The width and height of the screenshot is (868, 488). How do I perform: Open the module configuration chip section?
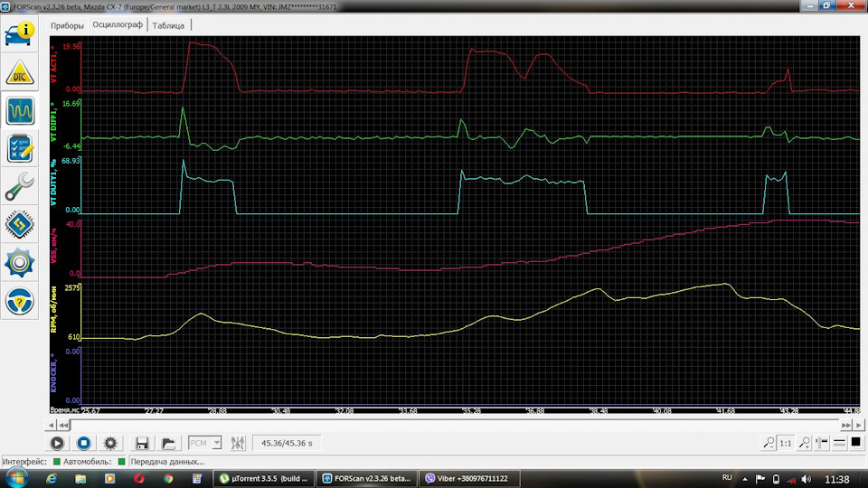tap(20, 225)
